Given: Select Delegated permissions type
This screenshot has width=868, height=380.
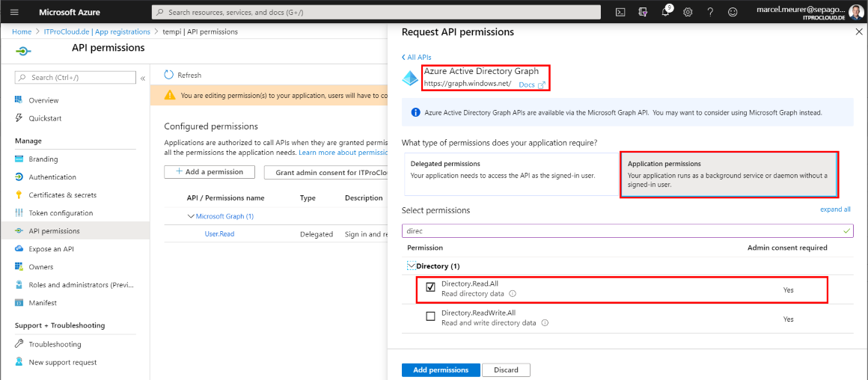Looking at the screenshot, I should (511, 175).
